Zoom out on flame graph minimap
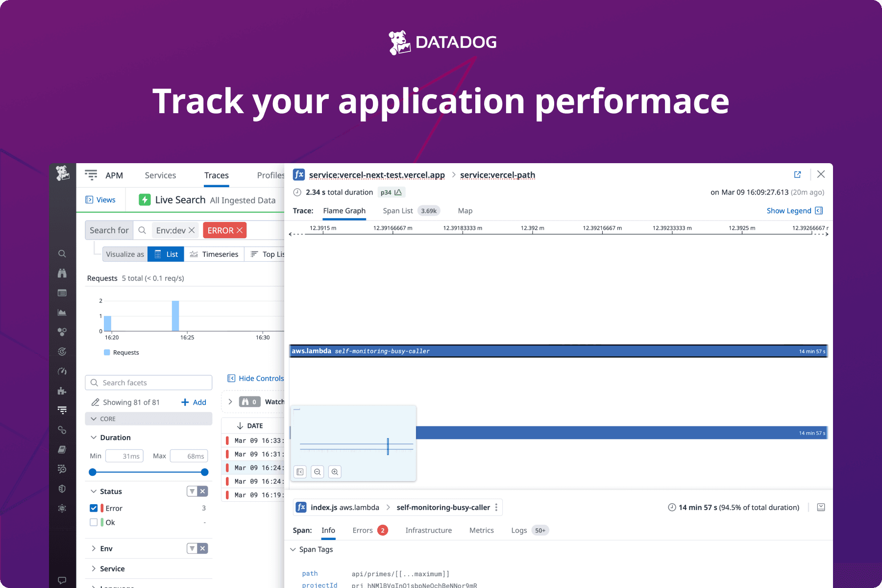This screenshot has height=588, width=882. [318, 472]
